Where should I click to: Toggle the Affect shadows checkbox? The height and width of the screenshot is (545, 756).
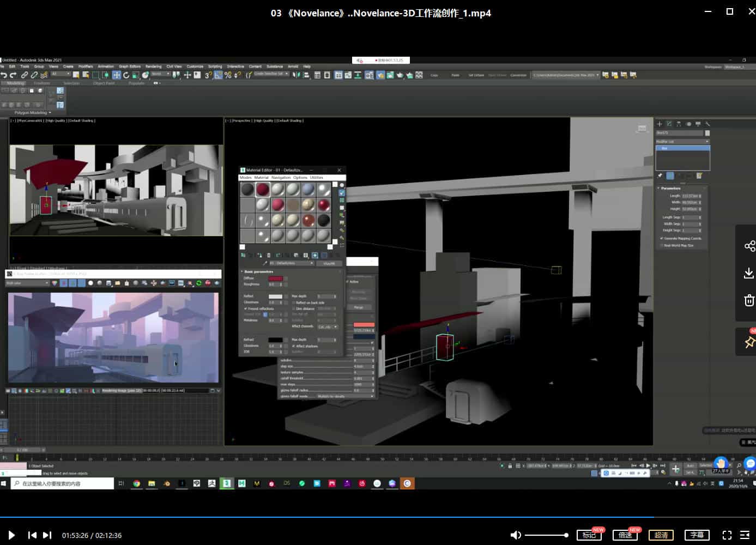[x=294, y=346]
